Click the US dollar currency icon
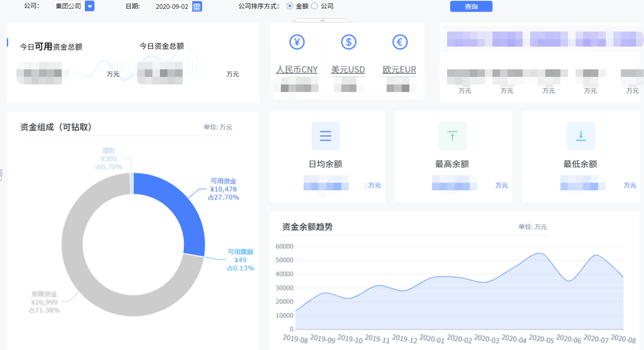Image resolution: width=644 pixels, height=350 pixels. [x=348, y=42]
